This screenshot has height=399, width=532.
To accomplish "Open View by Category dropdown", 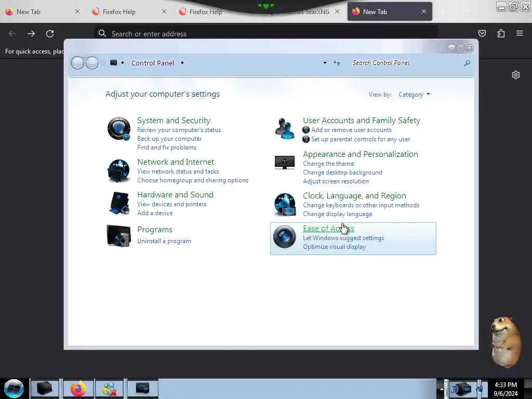I will point(414,95).
